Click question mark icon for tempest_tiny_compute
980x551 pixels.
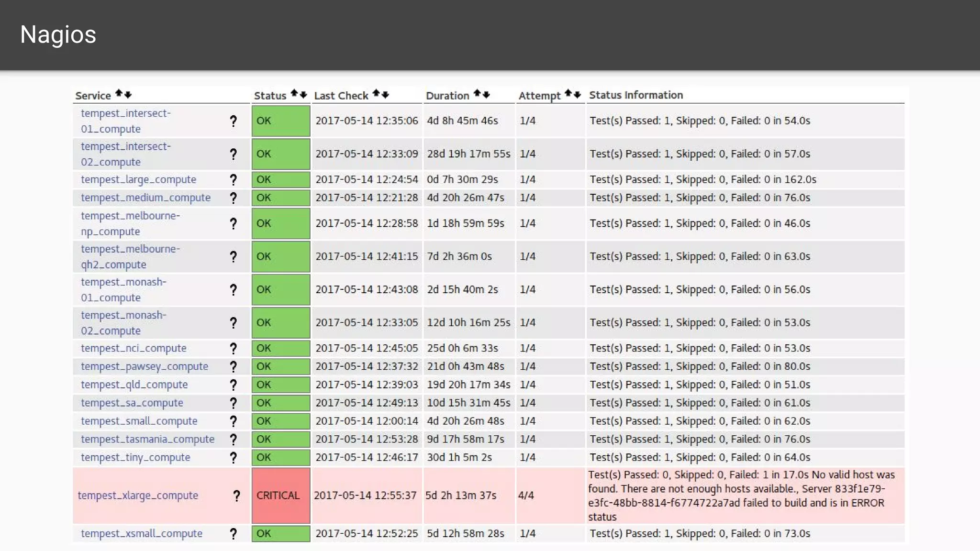[233, 458]
